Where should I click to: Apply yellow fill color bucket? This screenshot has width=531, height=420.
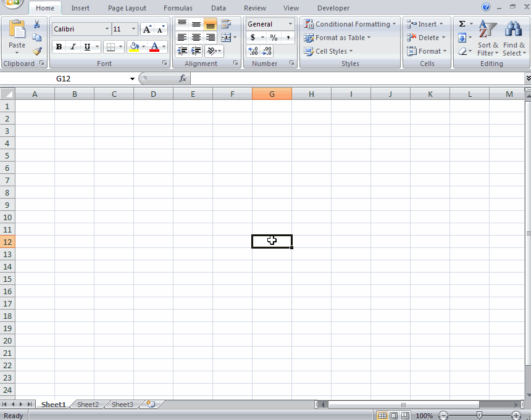point(134,47)
